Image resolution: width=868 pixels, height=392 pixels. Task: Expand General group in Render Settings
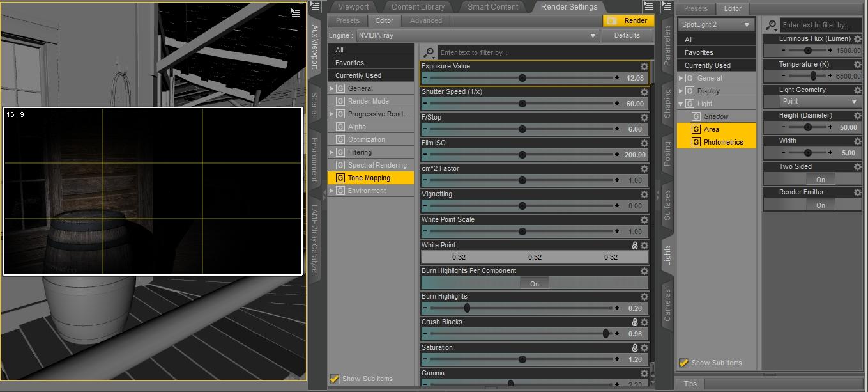(x=331, y=88)
